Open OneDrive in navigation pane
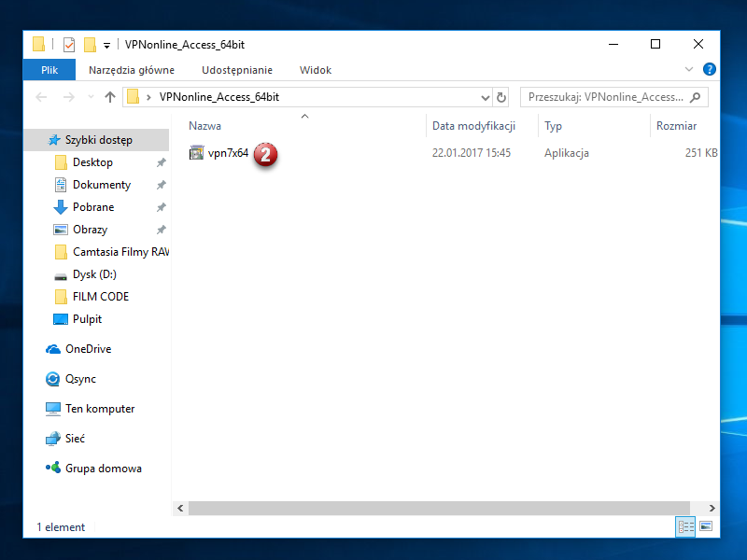Image resolution: width=747 pixels, height=560 pixels. (88, 349)
